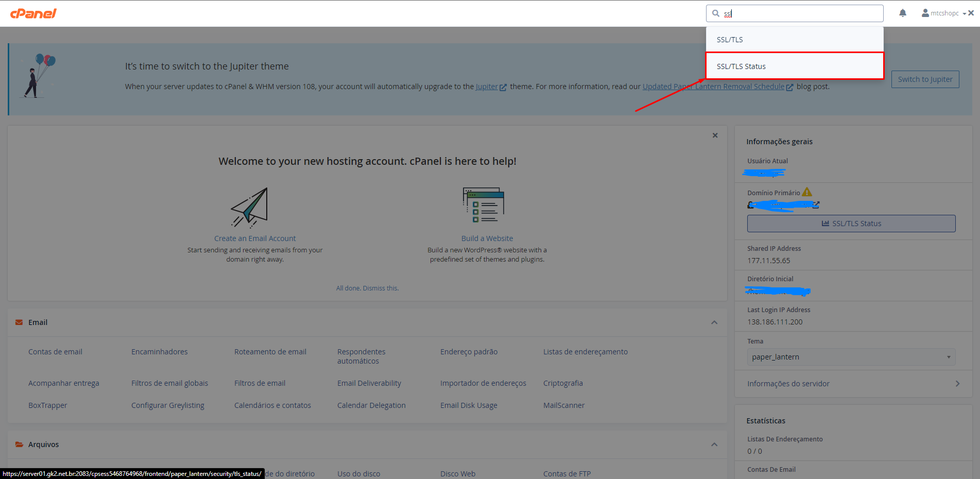Screen dimensions: 980x479
Task: Click the Domínio Primário warning icon
Action: tap(807, 192)
